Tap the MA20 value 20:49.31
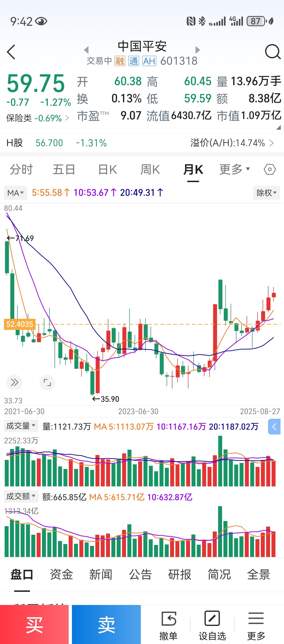 142,193
